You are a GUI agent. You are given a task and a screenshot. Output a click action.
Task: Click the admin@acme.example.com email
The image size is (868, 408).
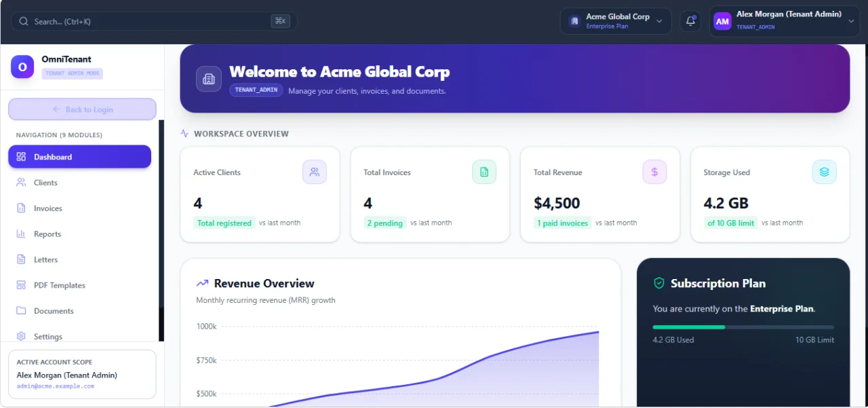[56, 386]
